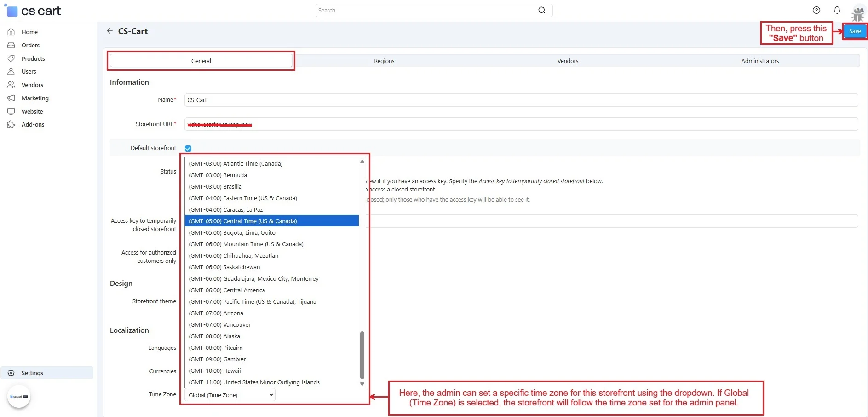Screen dimensions: 868x417
Task: Open Marketing megaphone icon
Action: point(11,98)
